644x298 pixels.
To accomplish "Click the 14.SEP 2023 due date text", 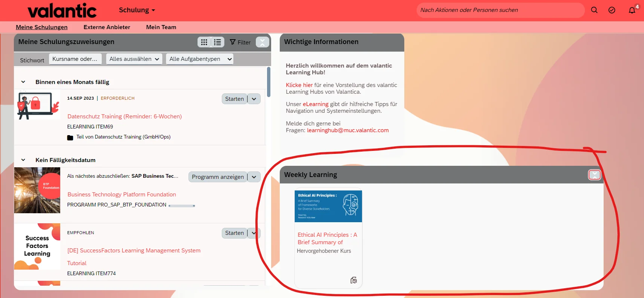I will [x=80, y=98].
